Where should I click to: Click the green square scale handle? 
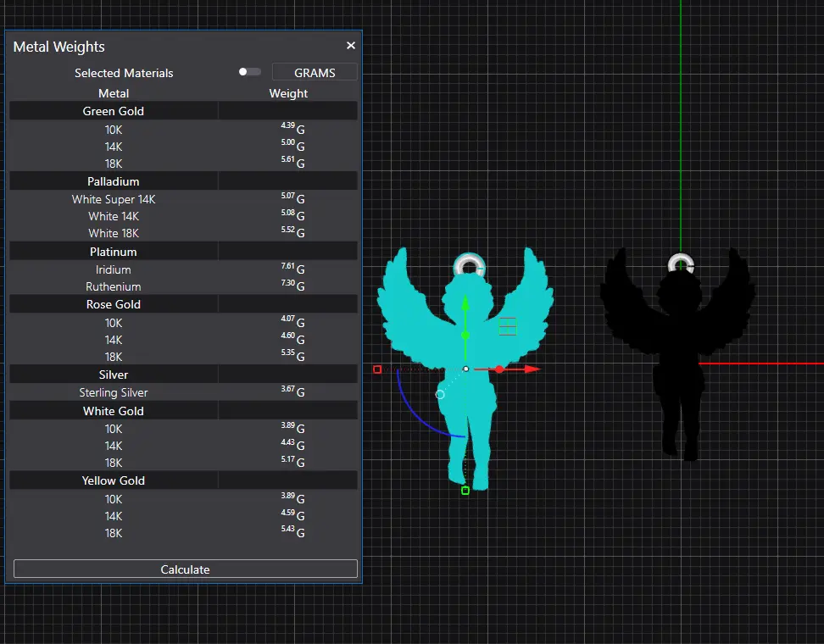[465, 491]
